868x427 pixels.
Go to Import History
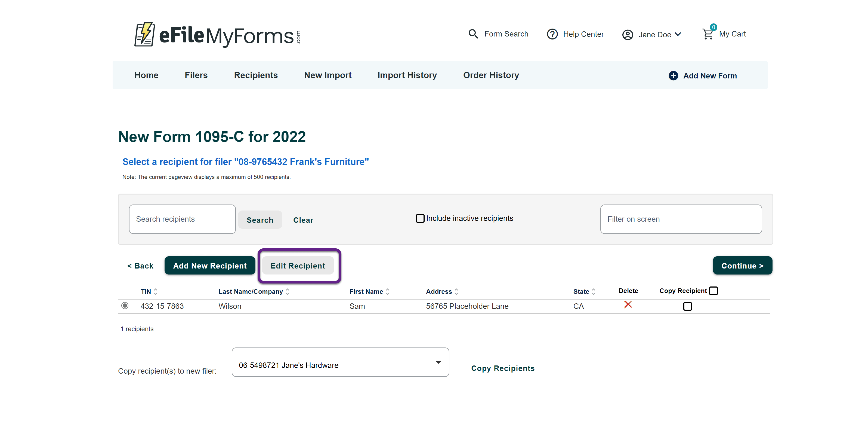[407, 75]
